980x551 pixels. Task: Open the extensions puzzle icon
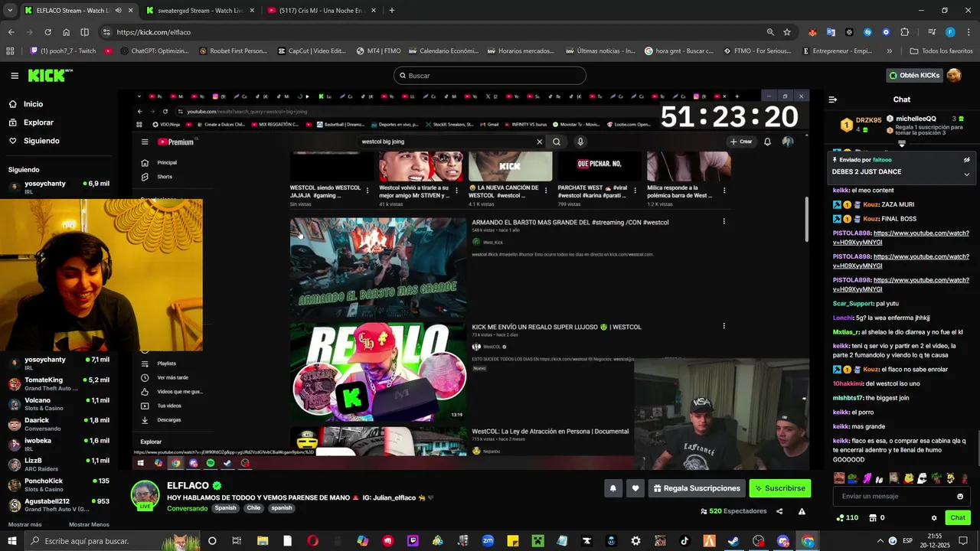pyautogui.click(x=905, y=32)
